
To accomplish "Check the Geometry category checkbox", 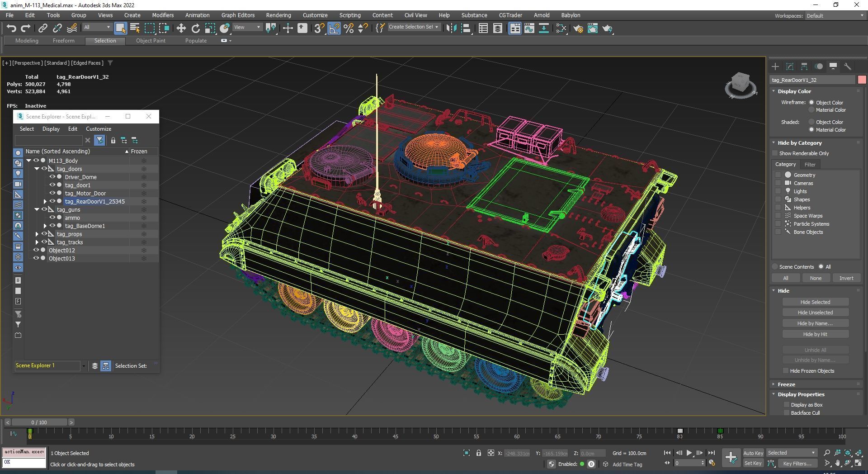I will [778, 175].
